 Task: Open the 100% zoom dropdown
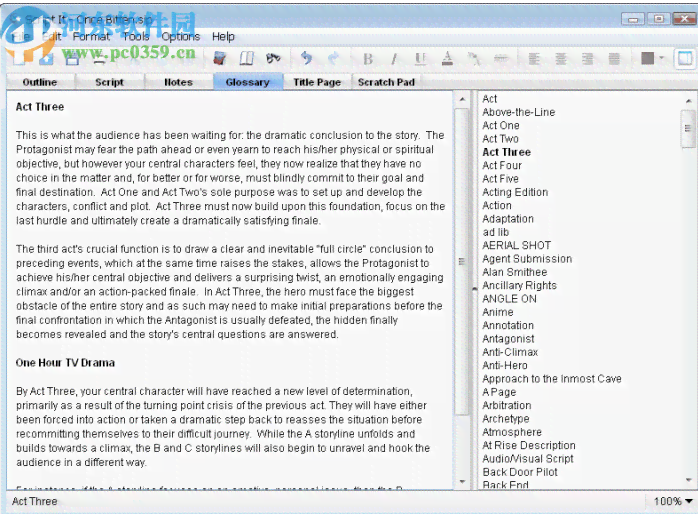coord(673,501)
